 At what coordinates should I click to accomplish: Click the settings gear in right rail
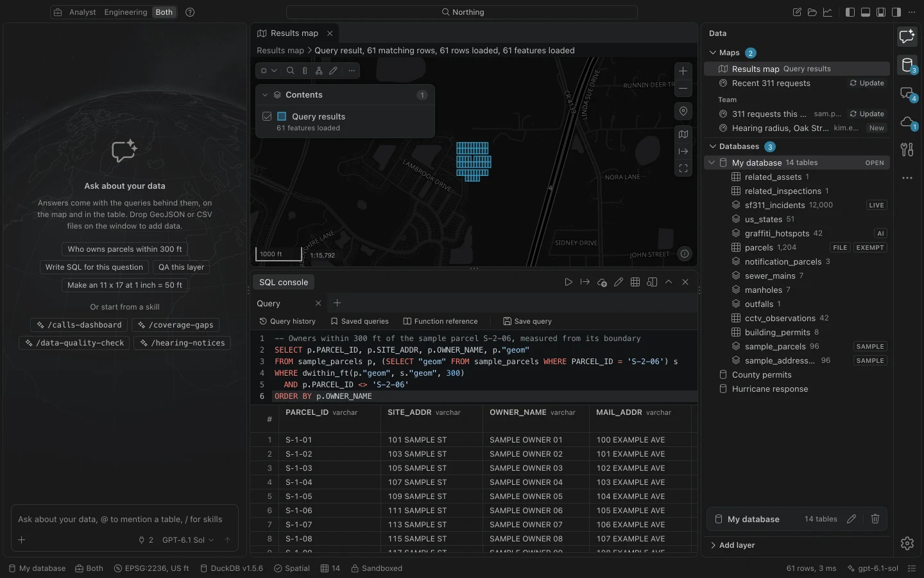click(907, 543)
